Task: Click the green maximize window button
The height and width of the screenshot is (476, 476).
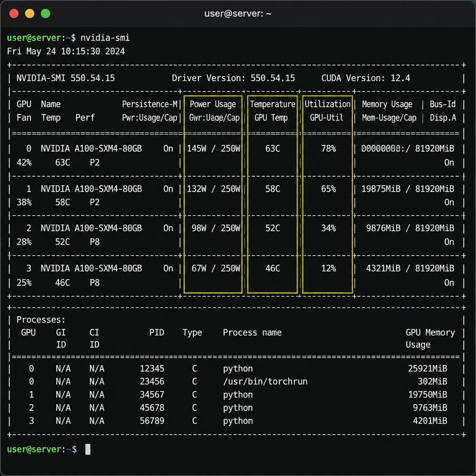Action: 46,13
